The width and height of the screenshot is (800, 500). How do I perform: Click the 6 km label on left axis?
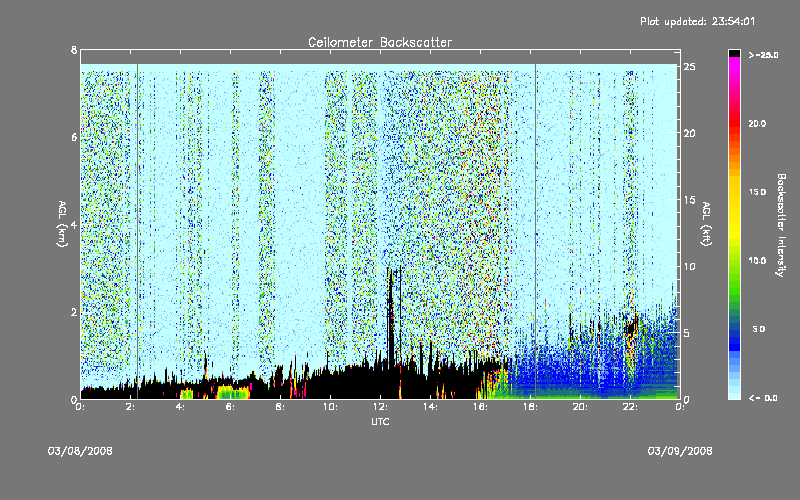point(74,137)
